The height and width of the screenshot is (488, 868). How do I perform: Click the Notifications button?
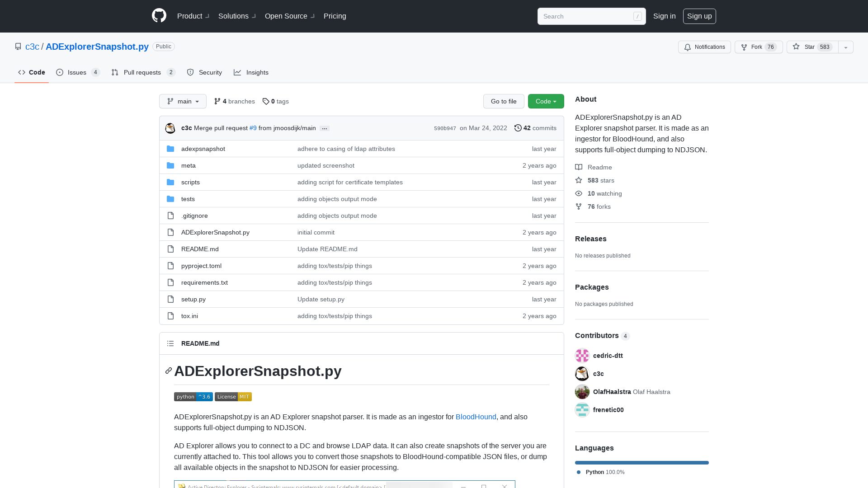pyautogui.click(x=704, y=47)
